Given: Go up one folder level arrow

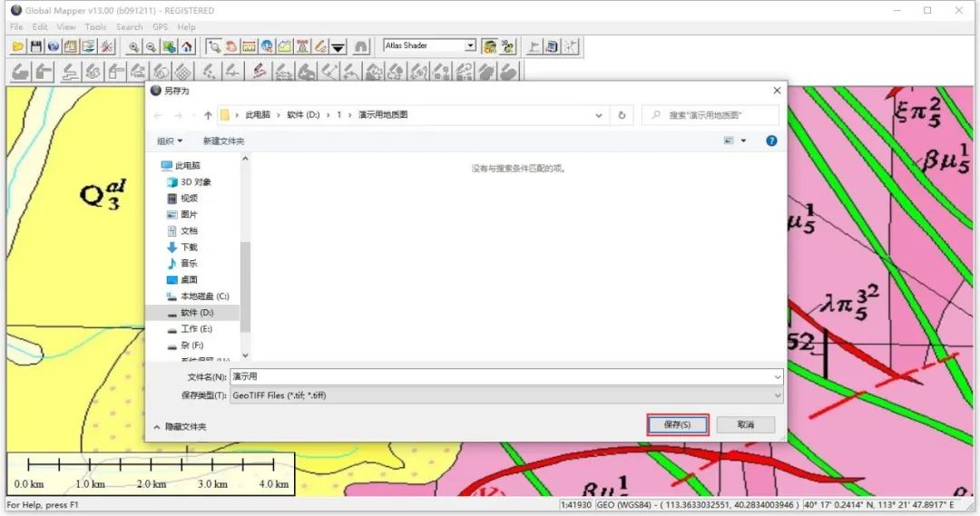Looking at the screenshot, I should click(x=208, y=115).
